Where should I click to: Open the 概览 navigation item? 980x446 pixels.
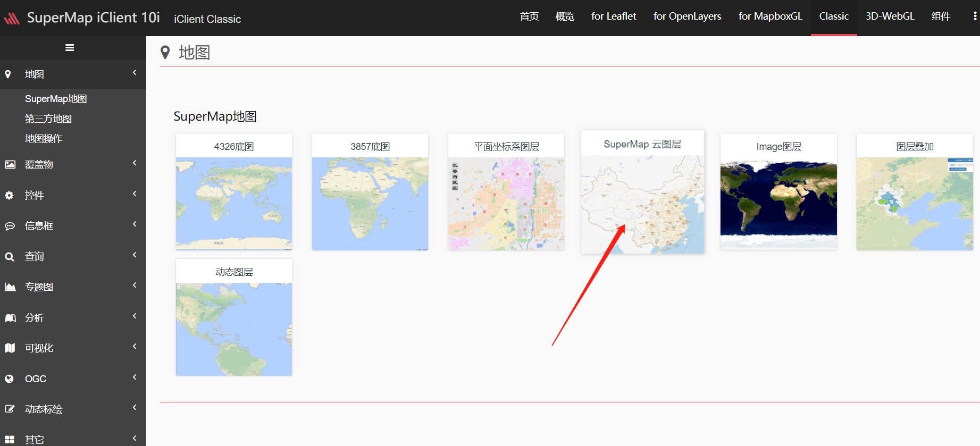[565, 16]
